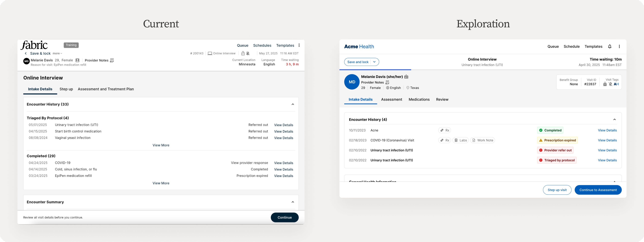Open the kebab menu in the Fabric header
The width and height of the screenshot is (644, 242).
pos(299,45)
